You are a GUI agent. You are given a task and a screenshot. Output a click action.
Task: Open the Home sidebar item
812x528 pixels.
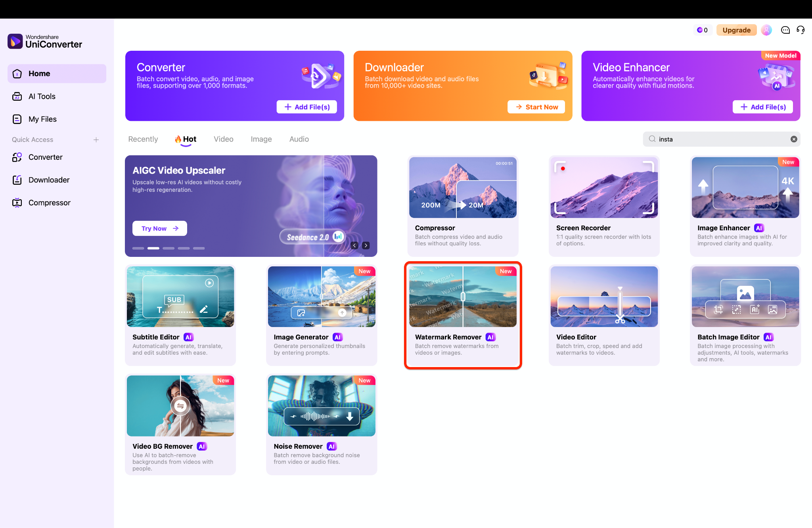tap(57, 74)
